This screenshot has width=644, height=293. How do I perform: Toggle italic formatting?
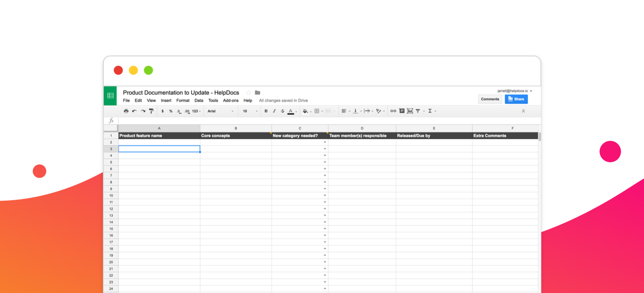point(275,111)
